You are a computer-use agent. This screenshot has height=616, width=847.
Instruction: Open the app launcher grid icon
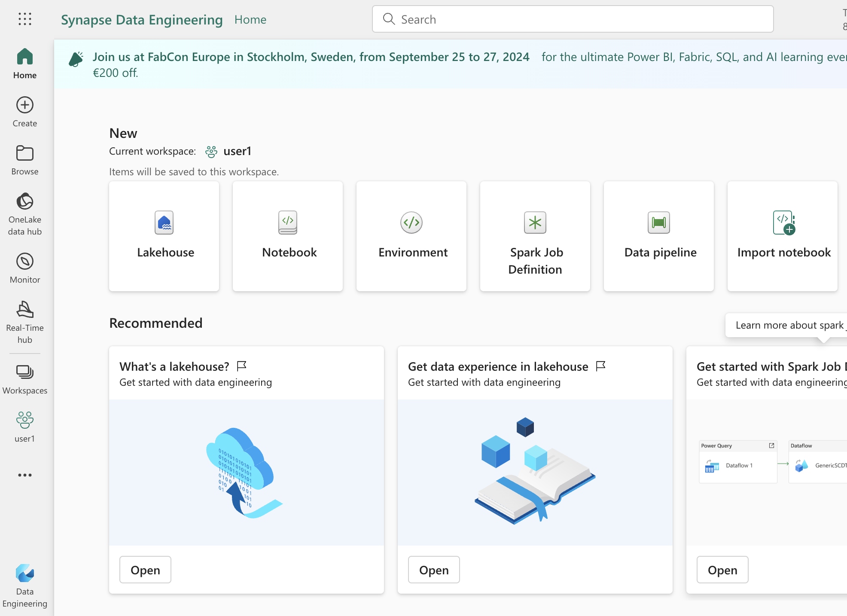pos(25,19)
